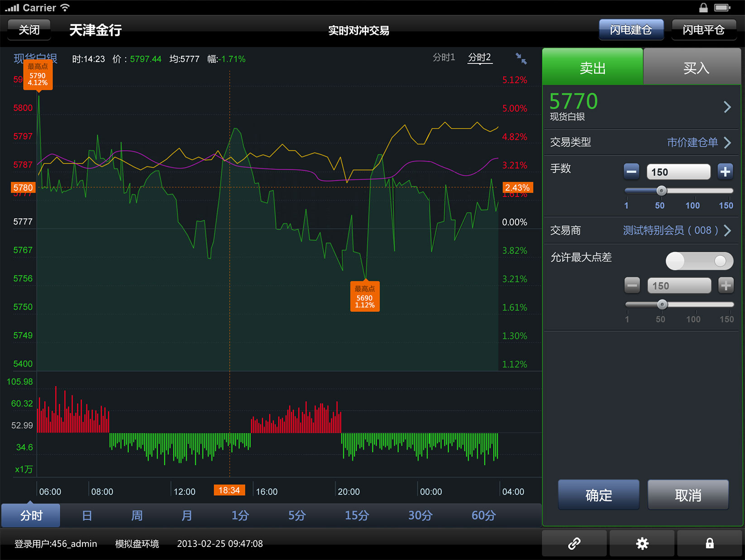The image size is (745, 560).
Task: Decrease 手数 with the minus icon
Action: pos(631,172)
